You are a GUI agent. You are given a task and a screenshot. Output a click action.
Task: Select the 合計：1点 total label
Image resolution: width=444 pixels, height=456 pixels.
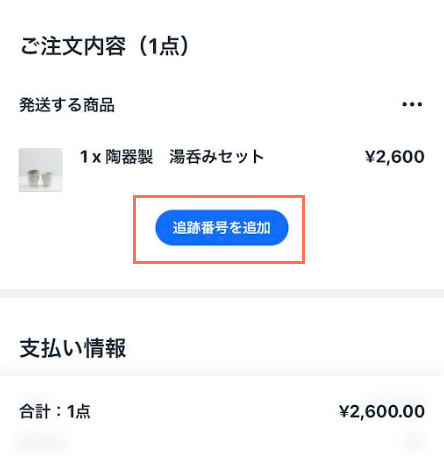point(55,411)
